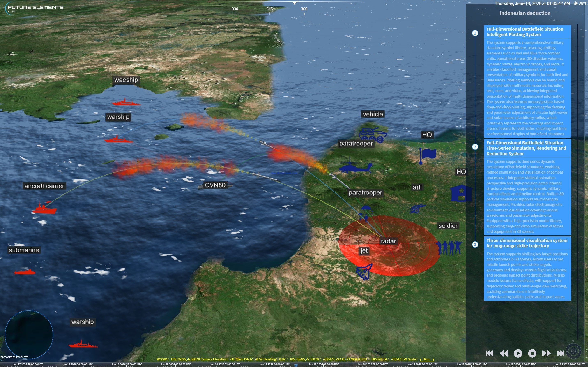This screenshot has width=588, height=367.
Task: Click the compass navigation widget
Action: pyautogui.click(x=573, y=351)
